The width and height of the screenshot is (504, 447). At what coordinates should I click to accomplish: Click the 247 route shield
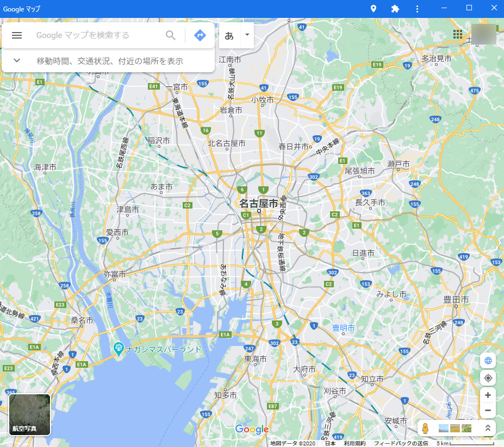click(x=250, y=348)
